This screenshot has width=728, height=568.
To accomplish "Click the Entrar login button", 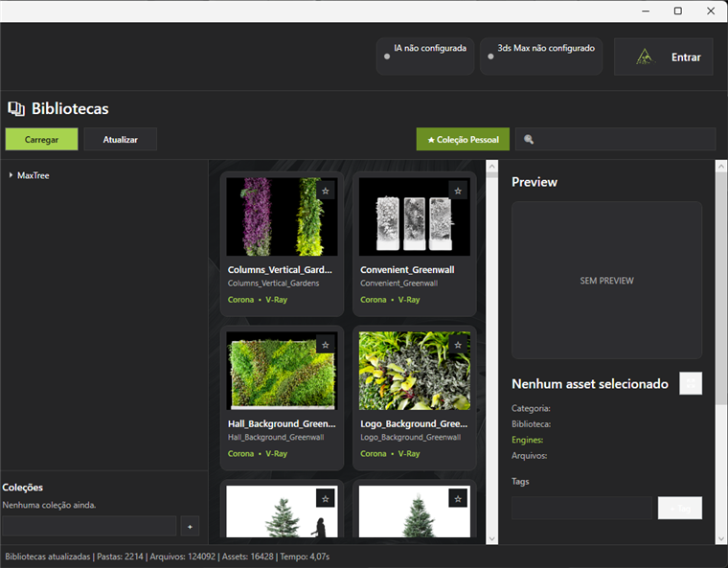I will tap(664, 57).
